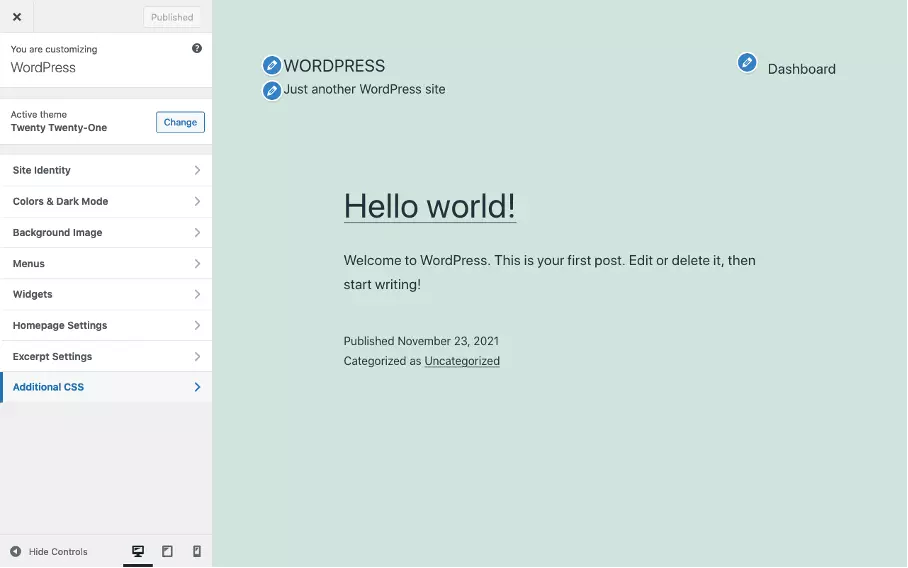
Task: Click the Change theme button
Action: [180, 122]
